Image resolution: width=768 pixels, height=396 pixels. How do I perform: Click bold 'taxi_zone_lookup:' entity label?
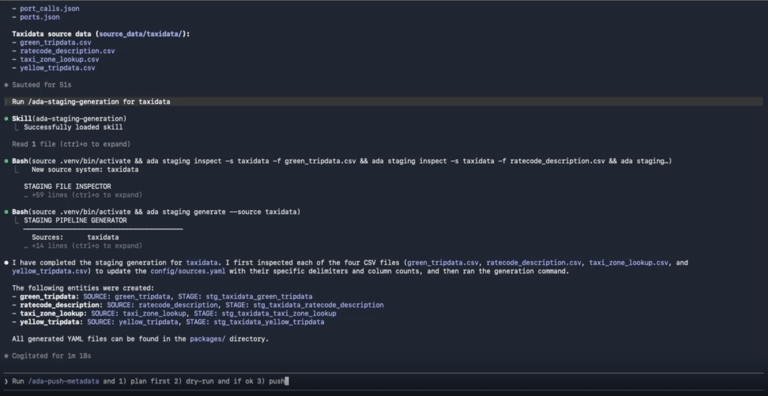(53, 314)
